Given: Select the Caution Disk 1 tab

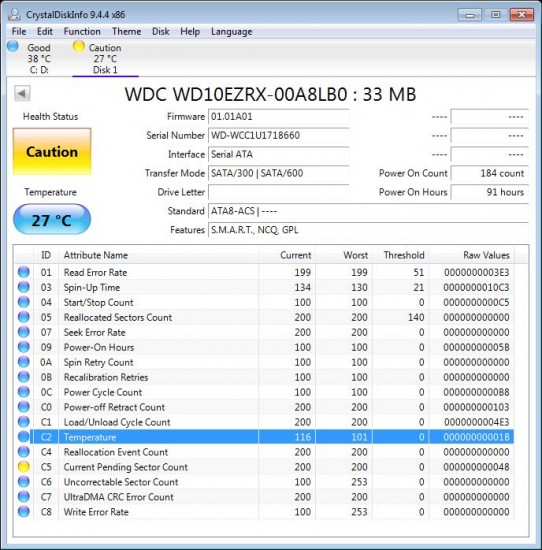Looking at the screenshot, I should 105,58.
